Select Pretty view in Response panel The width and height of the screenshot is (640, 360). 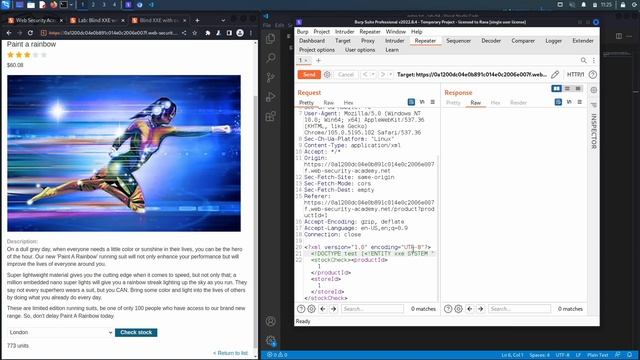[x=453, y=102]
